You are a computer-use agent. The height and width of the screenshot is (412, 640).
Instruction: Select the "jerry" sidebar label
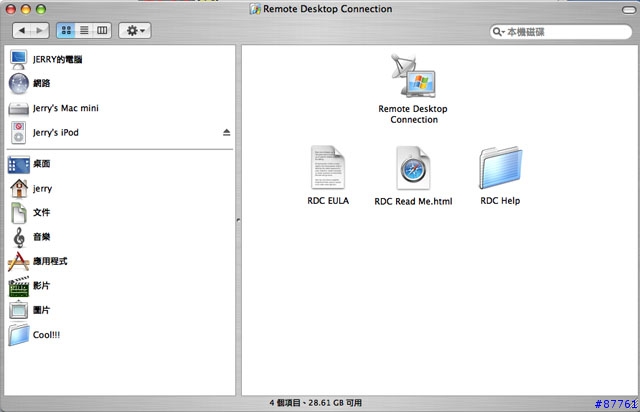42,189
